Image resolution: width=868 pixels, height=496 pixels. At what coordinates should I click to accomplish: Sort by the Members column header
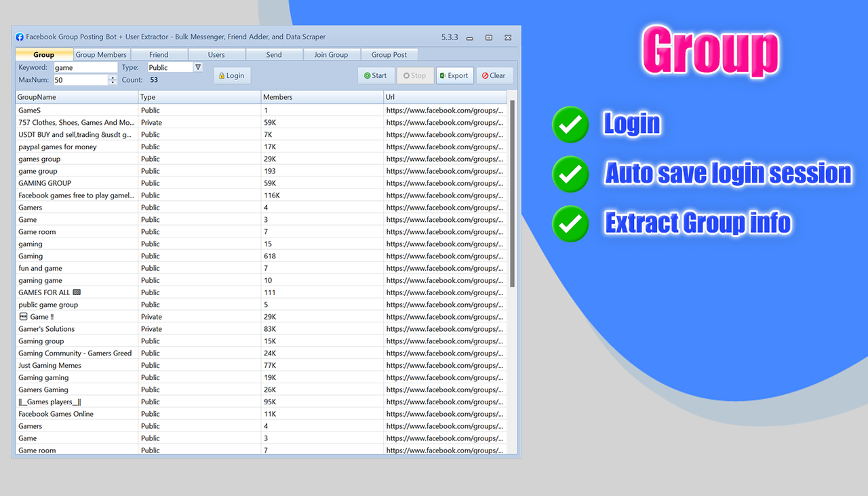[x=322, y=97]
